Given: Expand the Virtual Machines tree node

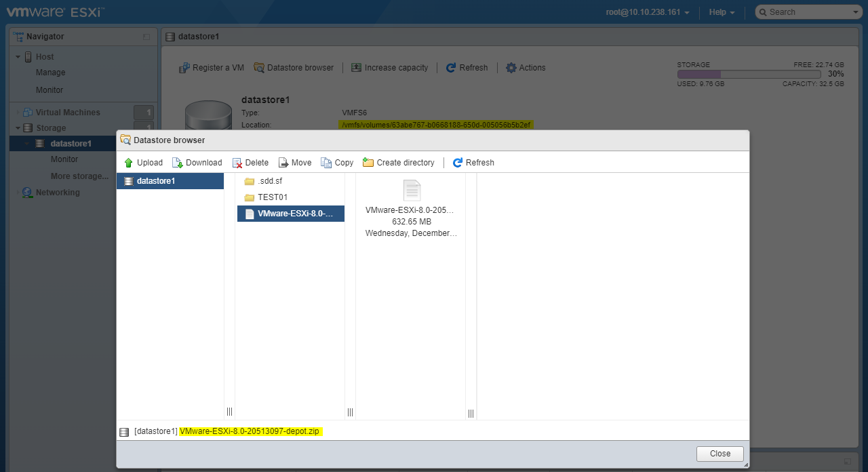Looking at the screenshot, I should point(18,113).
